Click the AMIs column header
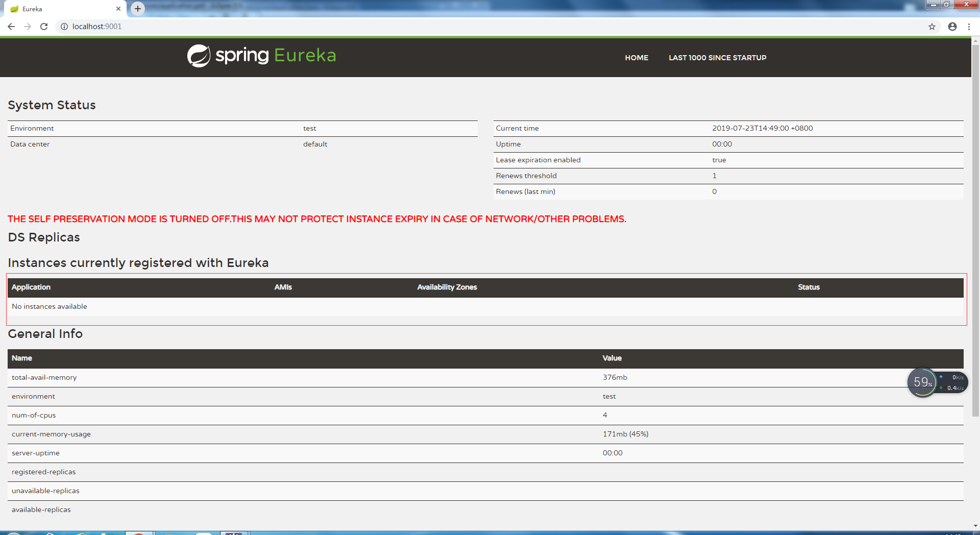This screenshot has width=980, height=535. click(x=283, y=287)
